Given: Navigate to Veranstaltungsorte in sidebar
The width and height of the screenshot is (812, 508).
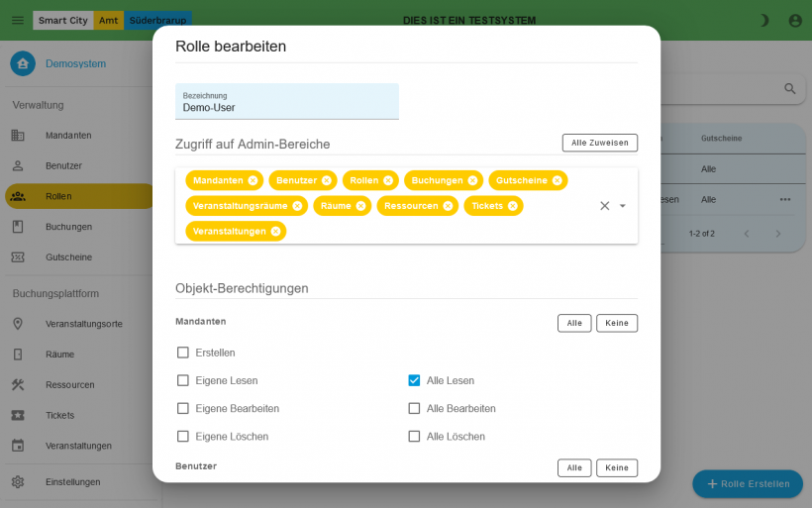Looking at the screenshot, I should click(83, 324).
